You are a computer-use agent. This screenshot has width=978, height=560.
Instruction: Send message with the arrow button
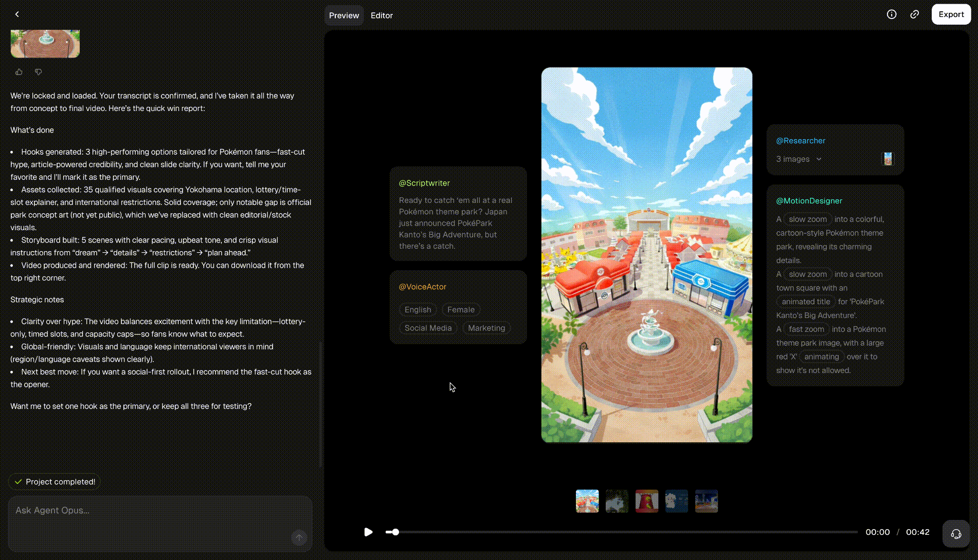coord(299,537)
